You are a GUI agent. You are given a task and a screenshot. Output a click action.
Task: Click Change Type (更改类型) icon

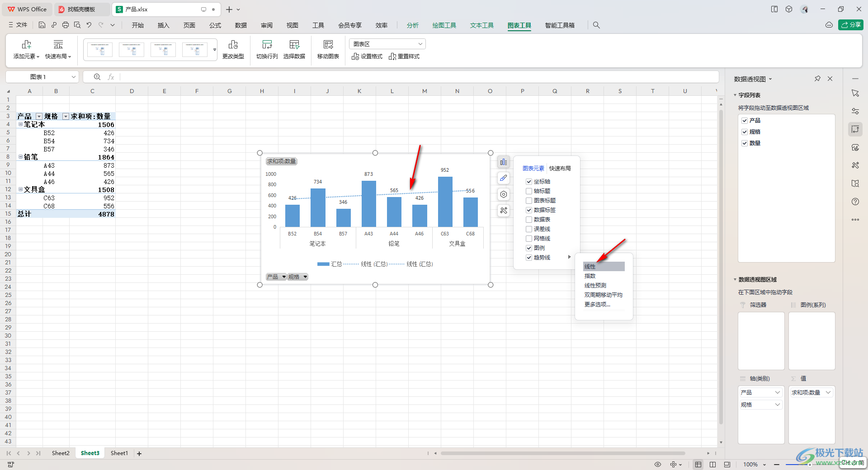(233, 44)
